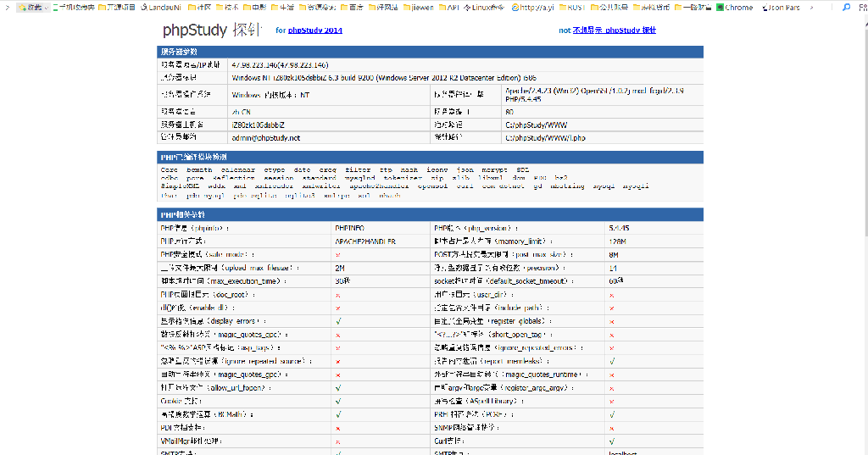Open the 好网站 bookmark folder

(383, 7)
